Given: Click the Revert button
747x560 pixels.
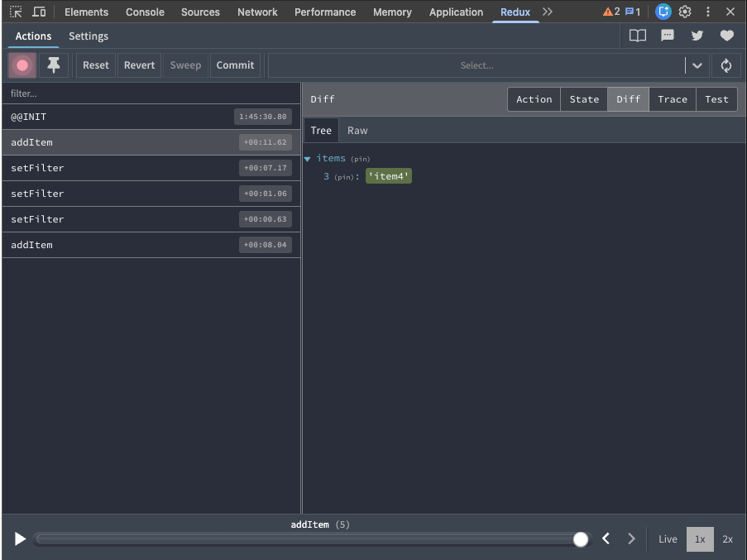Looking at the screenshot, I should (x=139, y=65).
